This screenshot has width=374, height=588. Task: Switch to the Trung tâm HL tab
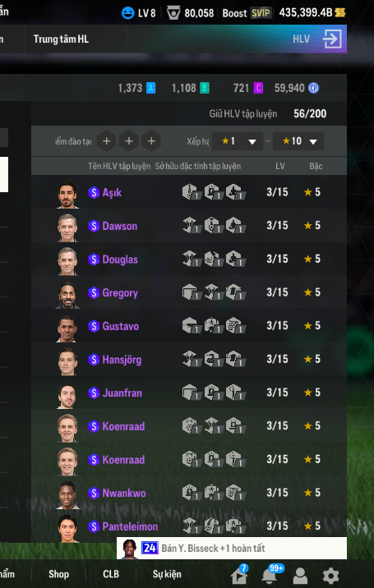(x=61, y=39)
